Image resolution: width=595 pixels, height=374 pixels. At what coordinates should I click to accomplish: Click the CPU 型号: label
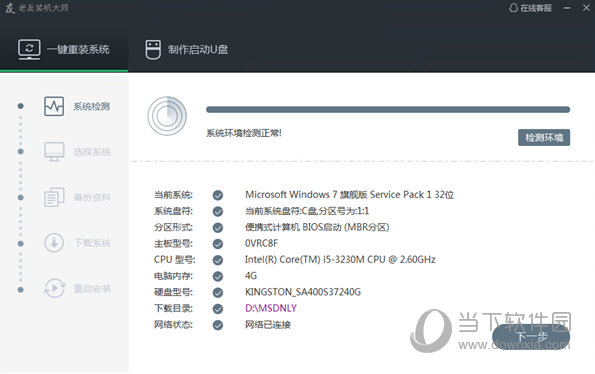(x=175, y=260)
